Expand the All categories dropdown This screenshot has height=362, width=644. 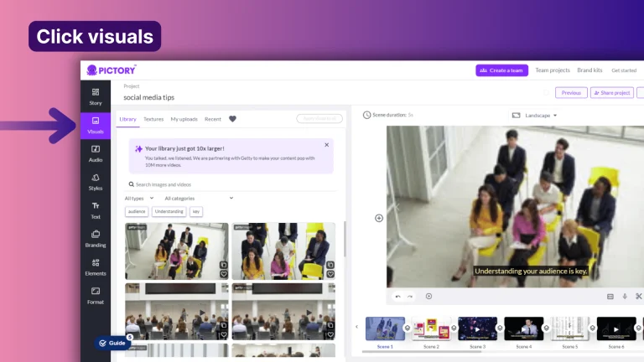click(x=198, y=198)
